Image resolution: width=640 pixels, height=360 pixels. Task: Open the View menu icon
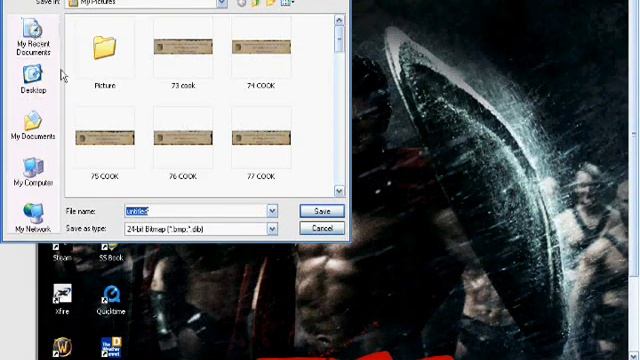[x=287, y=3]
